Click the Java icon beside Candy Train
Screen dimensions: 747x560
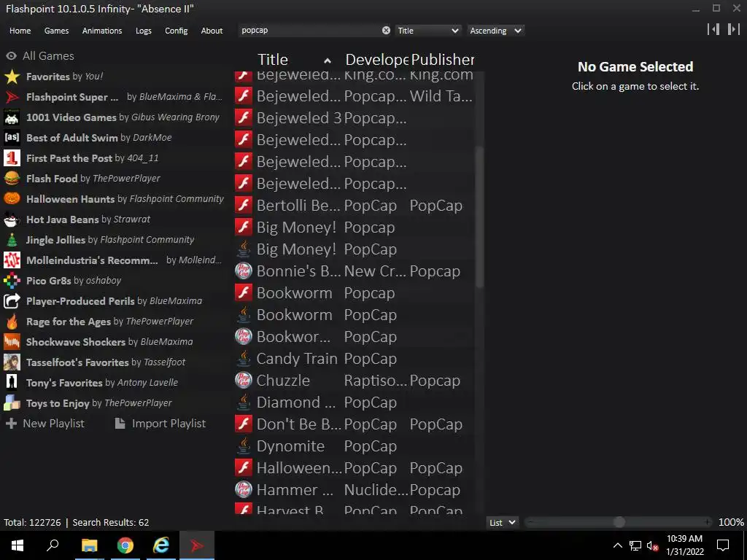[244, 359]
